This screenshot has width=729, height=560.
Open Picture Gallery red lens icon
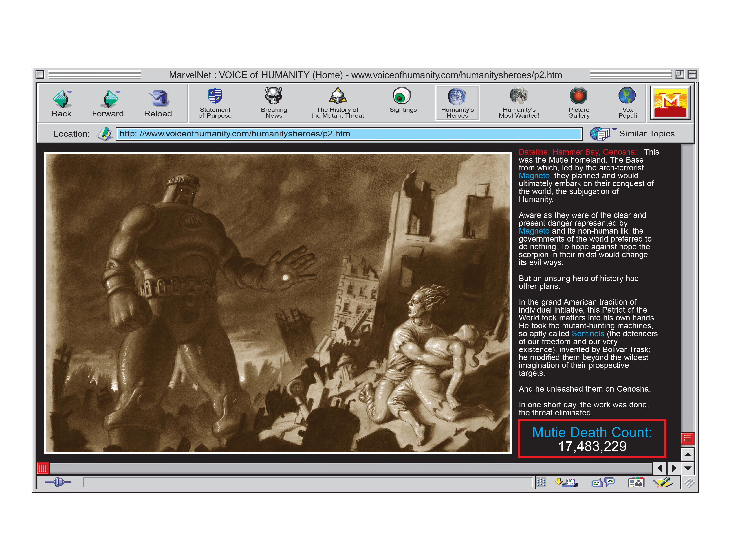[x=578, y=96]
